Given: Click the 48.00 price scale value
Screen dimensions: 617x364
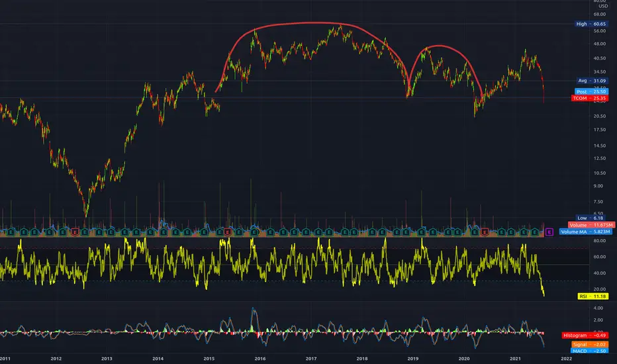Looking at the screenshot, I should [x=600, y=44].
